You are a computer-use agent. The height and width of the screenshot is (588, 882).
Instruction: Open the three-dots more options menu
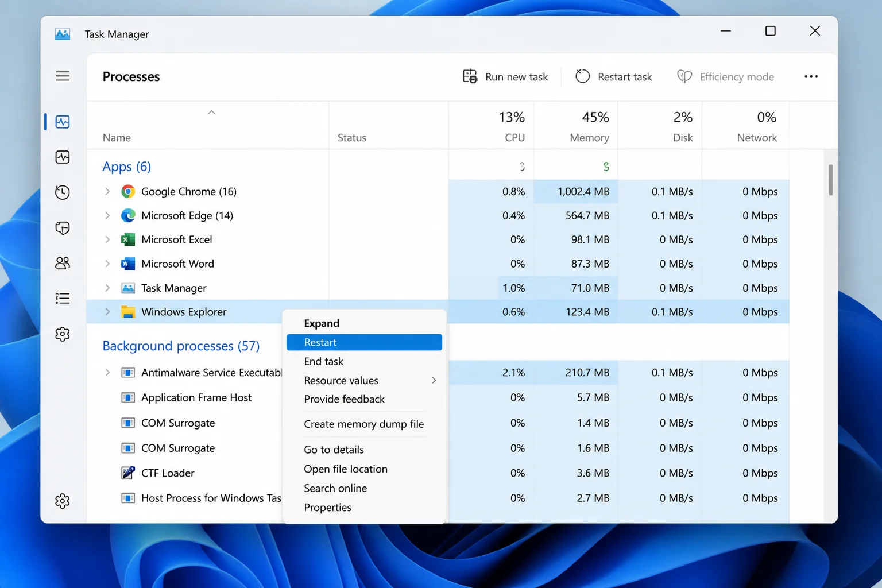click(811, 76)
